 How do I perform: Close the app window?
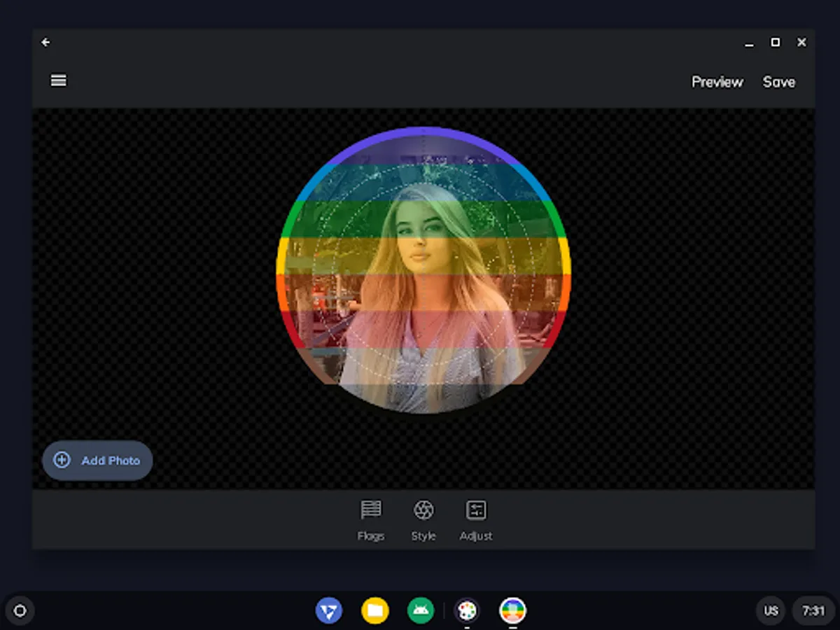pyautogui.click(x=802, y=43)
